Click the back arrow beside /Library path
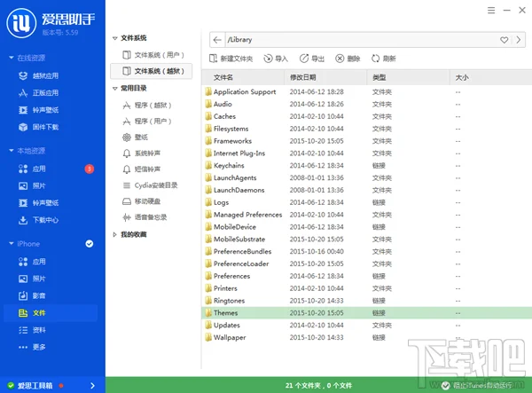532x393 pixels. click(217, 40)
